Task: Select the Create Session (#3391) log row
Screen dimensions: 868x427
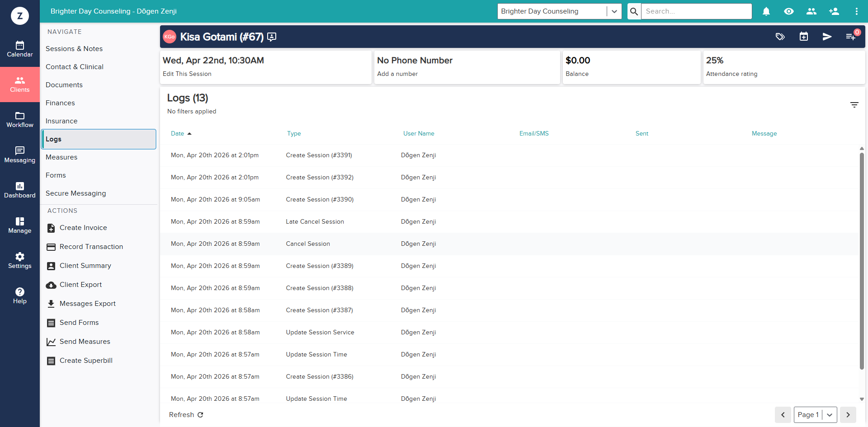Action: point(509,155)
